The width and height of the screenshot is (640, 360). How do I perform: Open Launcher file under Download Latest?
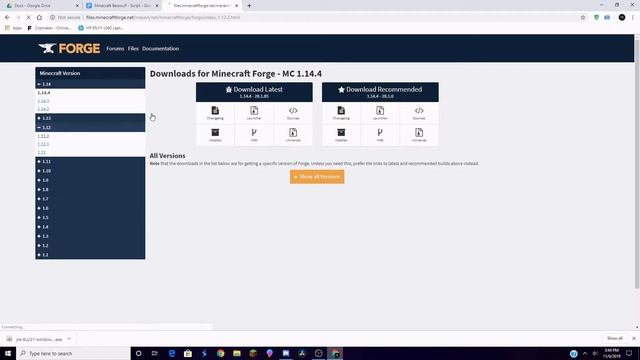pyautogui.click(x=254, y=113)
